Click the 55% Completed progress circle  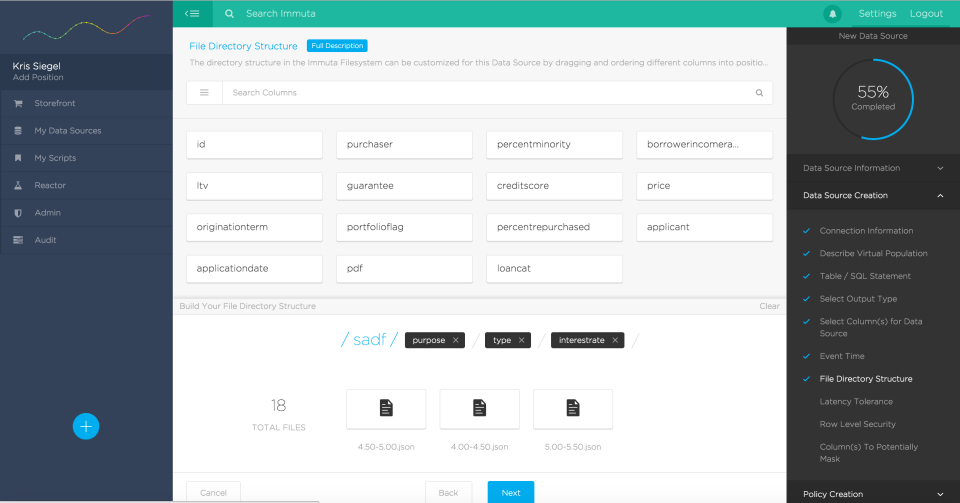[873, 99]
